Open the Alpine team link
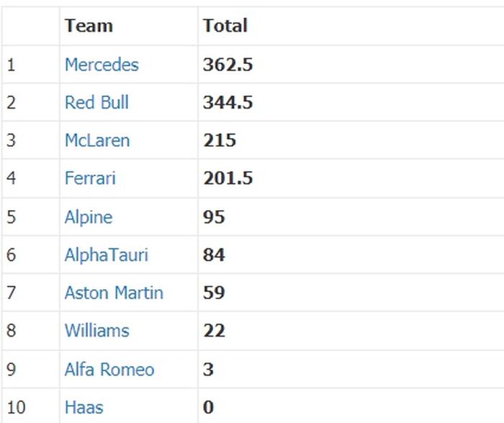The height and width of the screenshot is (423, 504). [x=89, y=217]
